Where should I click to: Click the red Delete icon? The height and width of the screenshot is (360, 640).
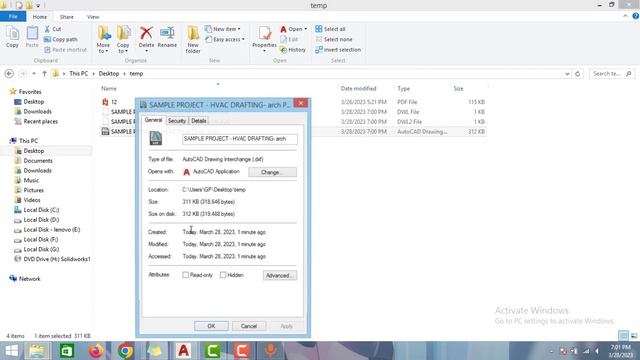point(146,33)
